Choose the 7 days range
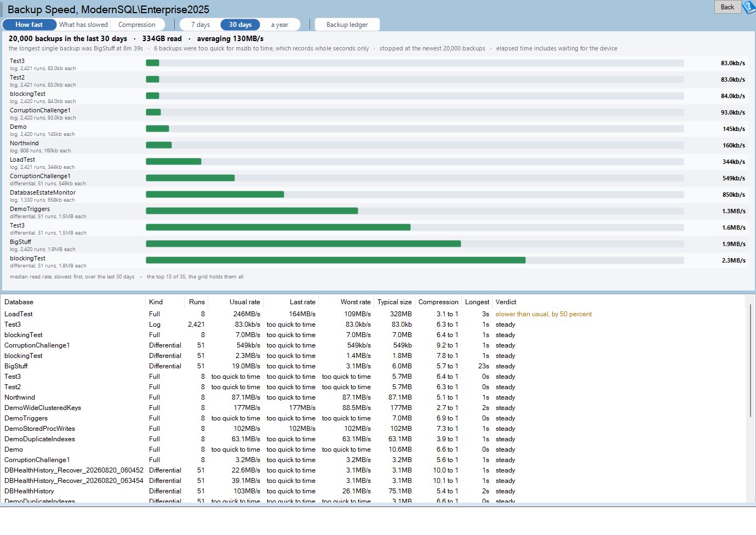 click(x=201, y=25)
